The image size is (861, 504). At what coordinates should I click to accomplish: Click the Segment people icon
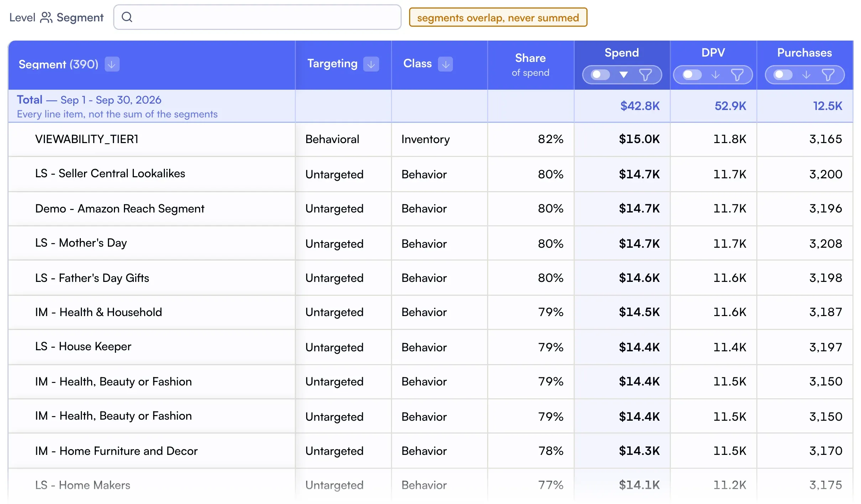coord(46,17)
